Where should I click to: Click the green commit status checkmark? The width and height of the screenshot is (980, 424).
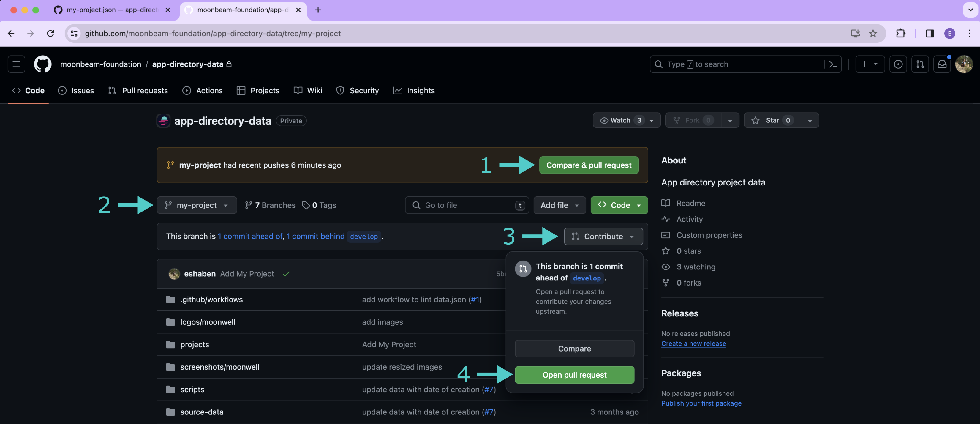(x=286, y=274)
